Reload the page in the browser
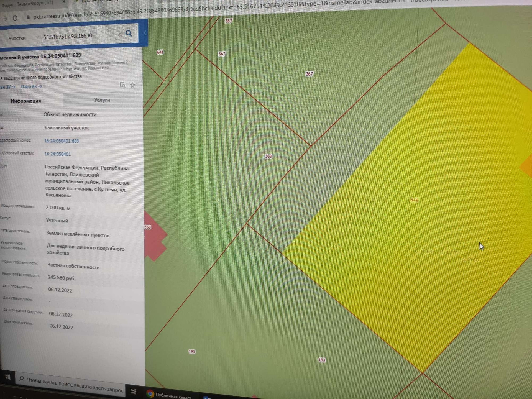 pos(15,18)
